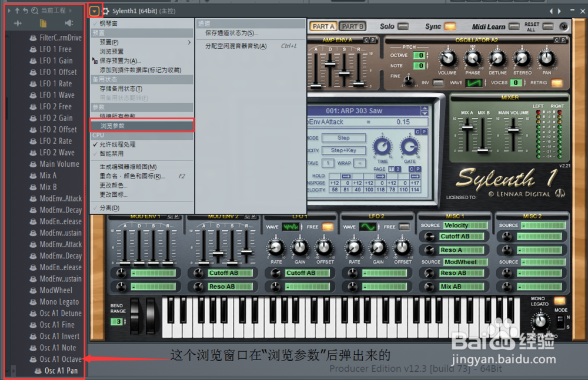Click Oscillator A2 PHASE knob
The image size is (588, 380).
(x=473, y=59)
